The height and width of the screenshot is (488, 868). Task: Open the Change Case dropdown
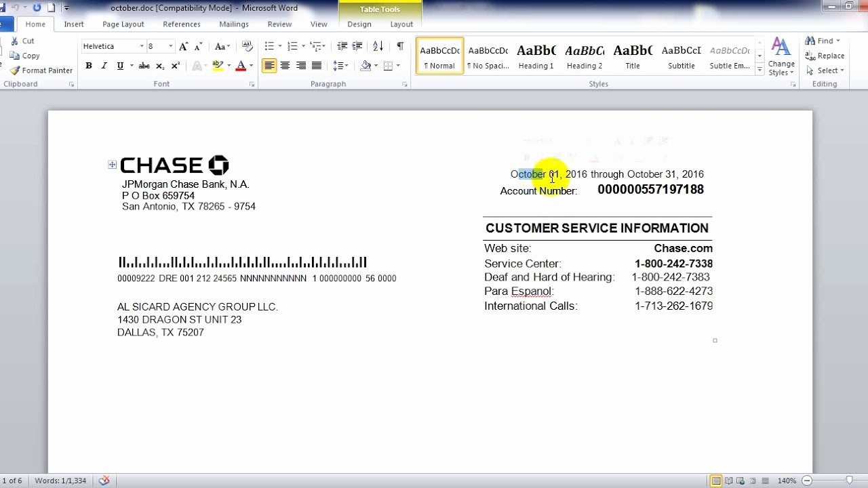coord(222,47)
